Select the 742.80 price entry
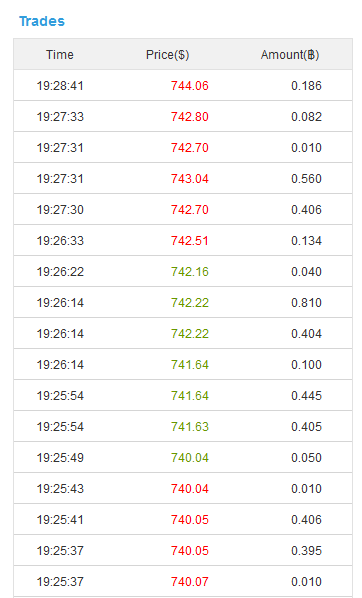362x598 pixels. click(190, 116)
